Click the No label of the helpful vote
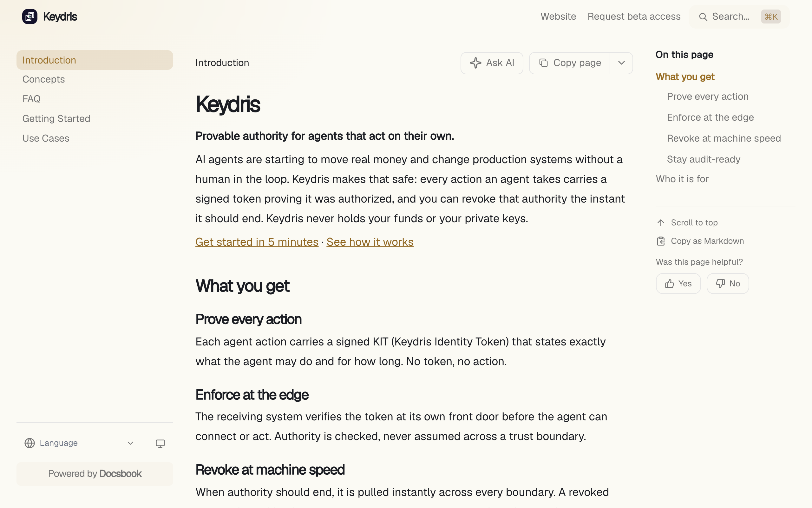 tap(735, 284)
